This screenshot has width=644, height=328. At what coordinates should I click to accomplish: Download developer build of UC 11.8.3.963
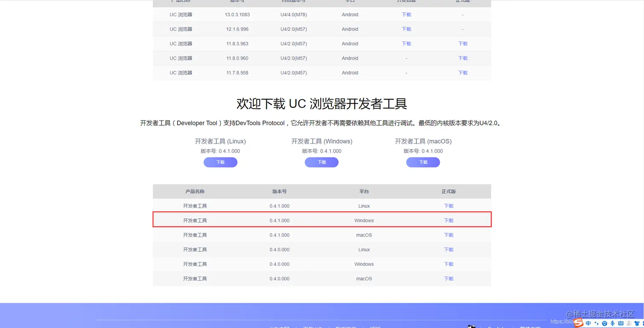[406, 43]
